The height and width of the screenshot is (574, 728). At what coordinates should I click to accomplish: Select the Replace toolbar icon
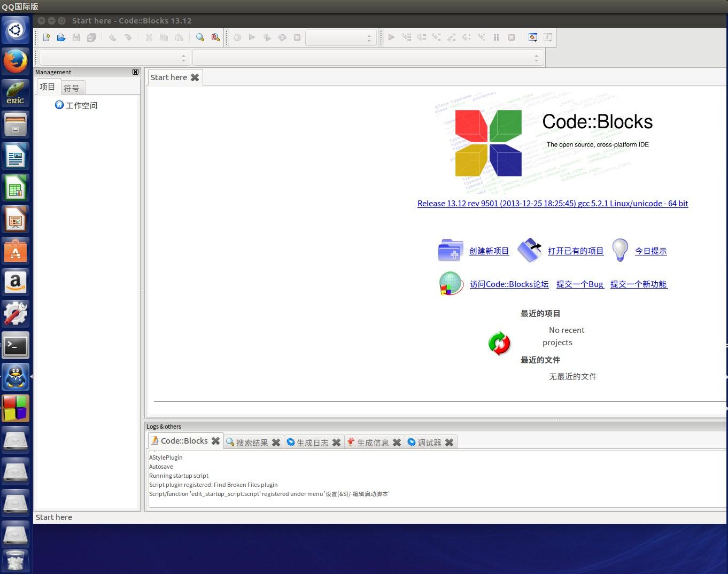pos(215,37)
